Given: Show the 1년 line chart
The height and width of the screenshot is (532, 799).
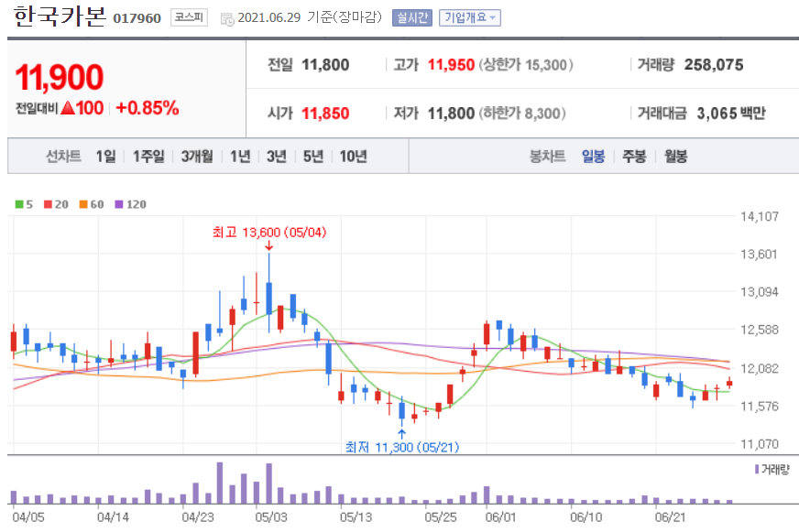Looking at the screenshot, I should pyautogui.click(x=240, y=157).
